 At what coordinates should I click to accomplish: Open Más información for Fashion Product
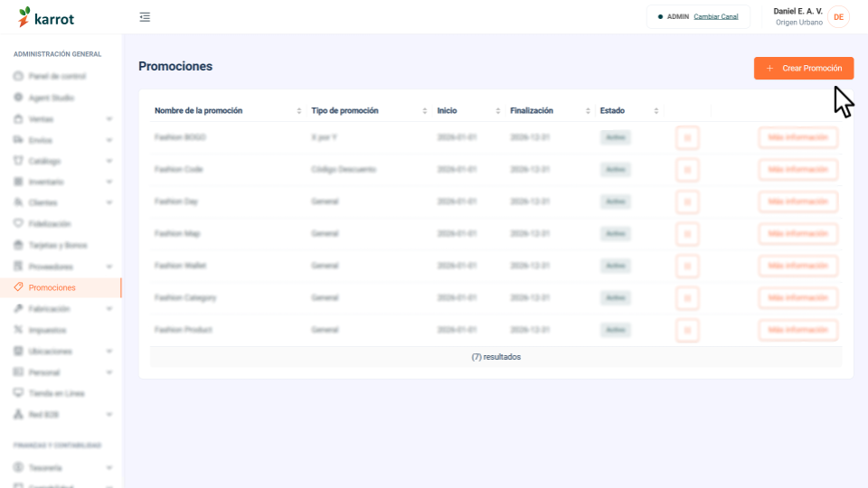click(797, 331)
